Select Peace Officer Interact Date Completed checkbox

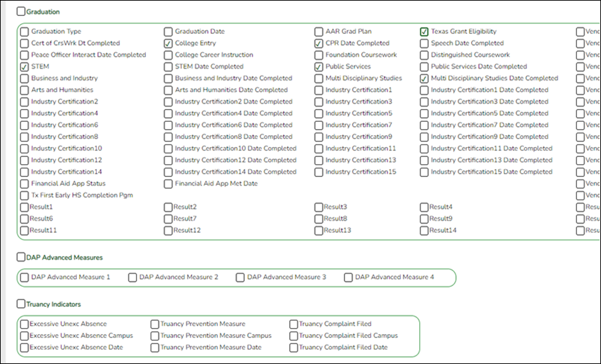[25, 55]
